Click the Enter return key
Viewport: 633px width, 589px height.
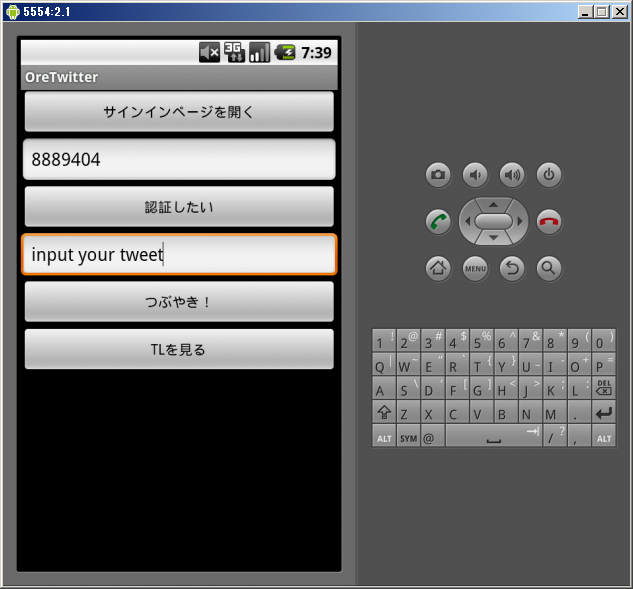pyautogui.click(x=604, y=412)
